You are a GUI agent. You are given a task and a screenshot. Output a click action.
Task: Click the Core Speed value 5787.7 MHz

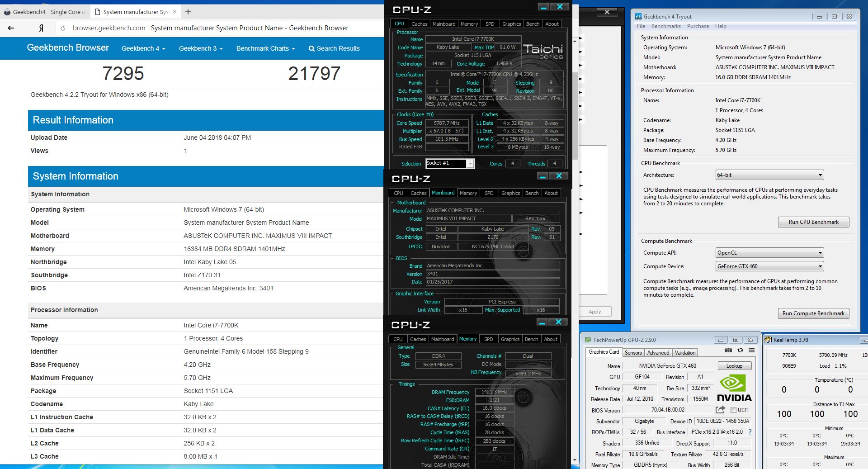447,123
